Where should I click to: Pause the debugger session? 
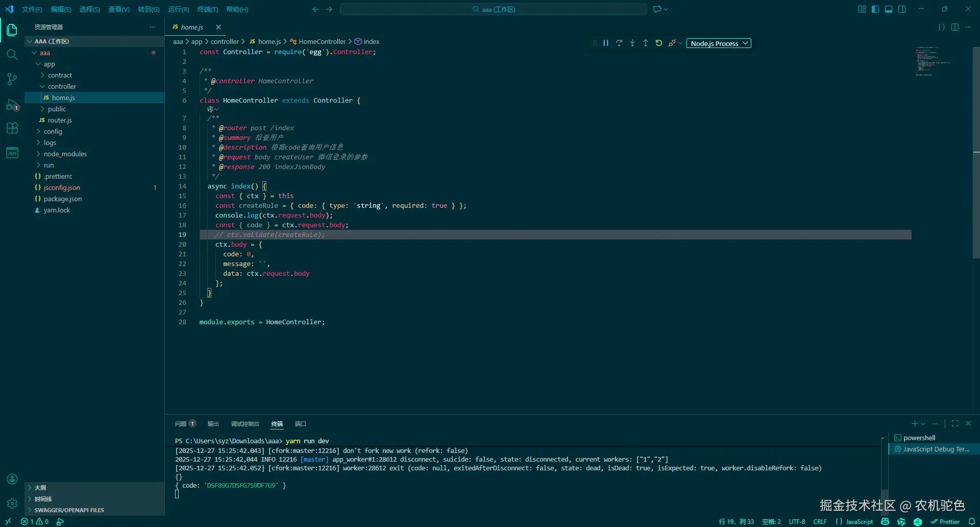coord(606,43)
